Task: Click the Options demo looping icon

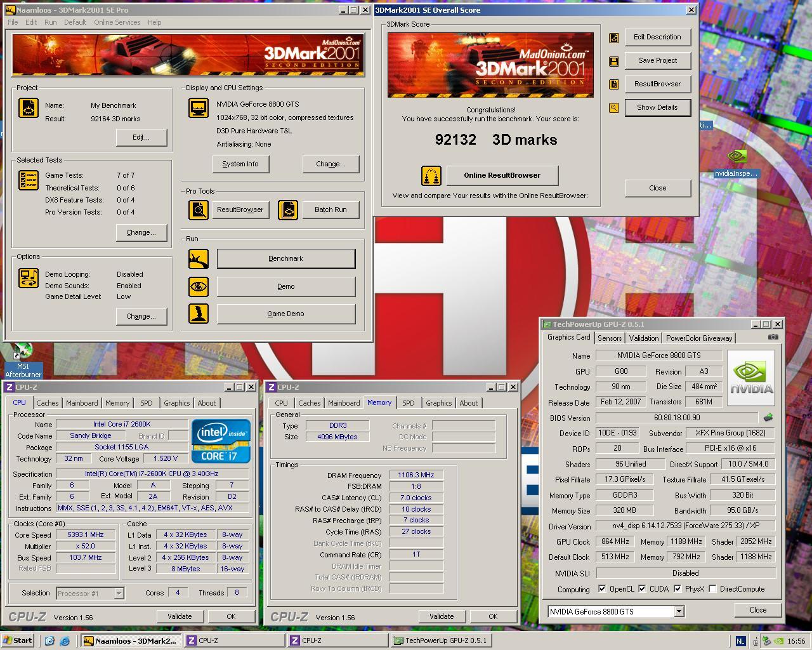Action: click(x=29, y=278)
